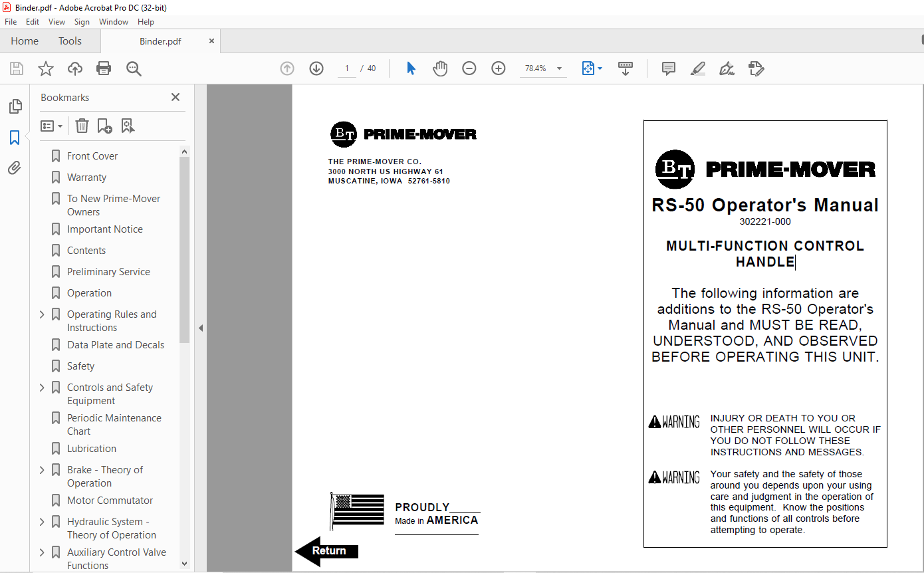Collapse the navigation pane arrow
This screenshot has height=573, width=924.
(200, 328)
